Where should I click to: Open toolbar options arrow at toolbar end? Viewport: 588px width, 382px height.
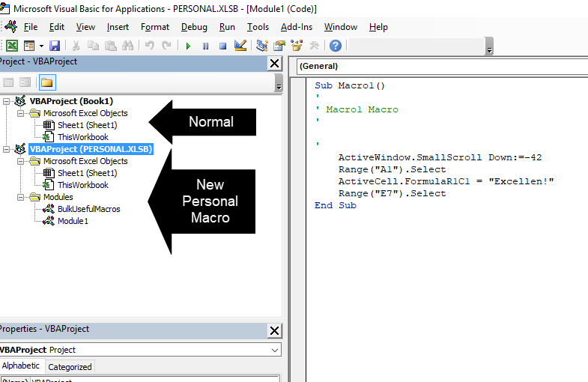pos(489,46)
